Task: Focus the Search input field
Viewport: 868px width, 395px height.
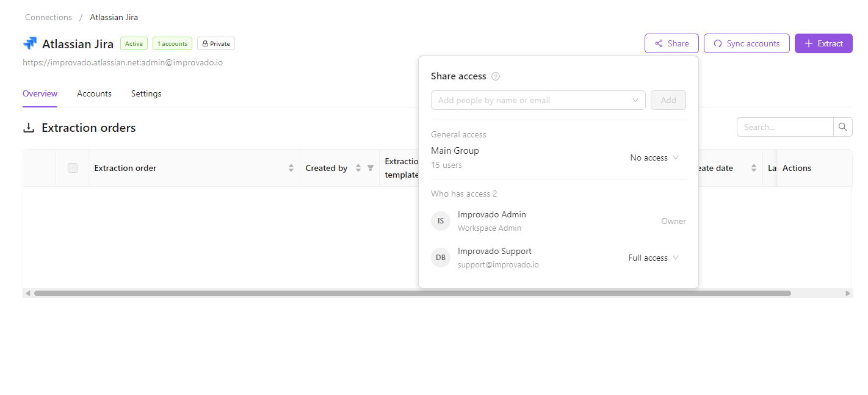Action: (785, 127)
